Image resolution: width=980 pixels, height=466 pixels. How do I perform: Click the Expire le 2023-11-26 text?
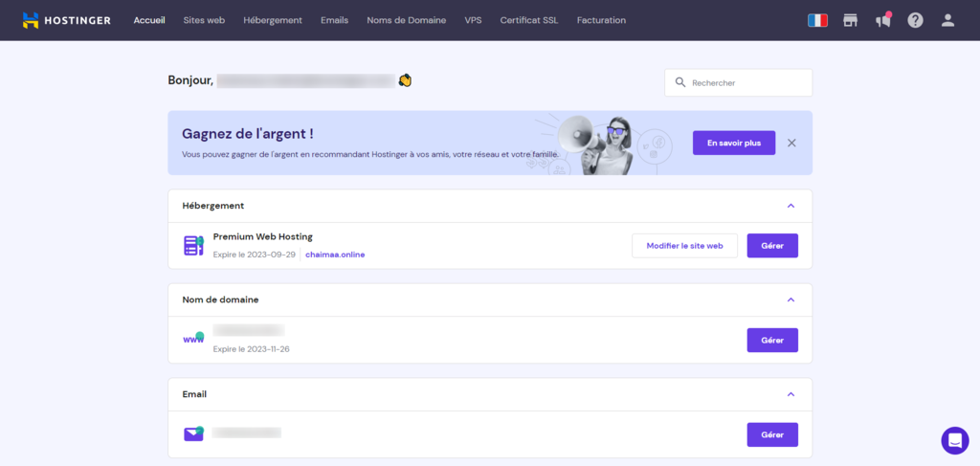[252, 349]
